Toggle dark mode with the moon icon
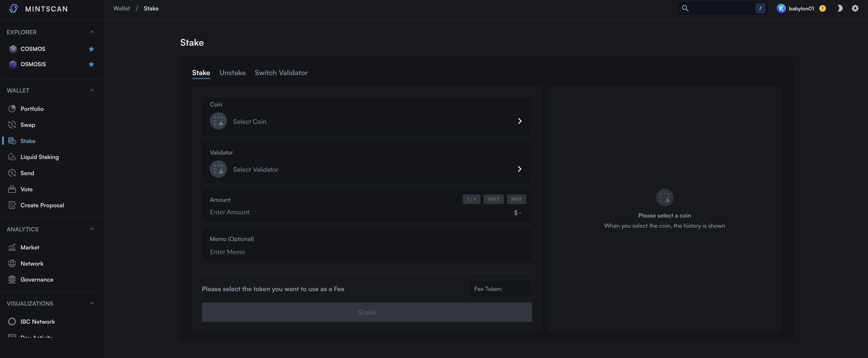Screen dimensions: 868x358 [x=839, y=8]
